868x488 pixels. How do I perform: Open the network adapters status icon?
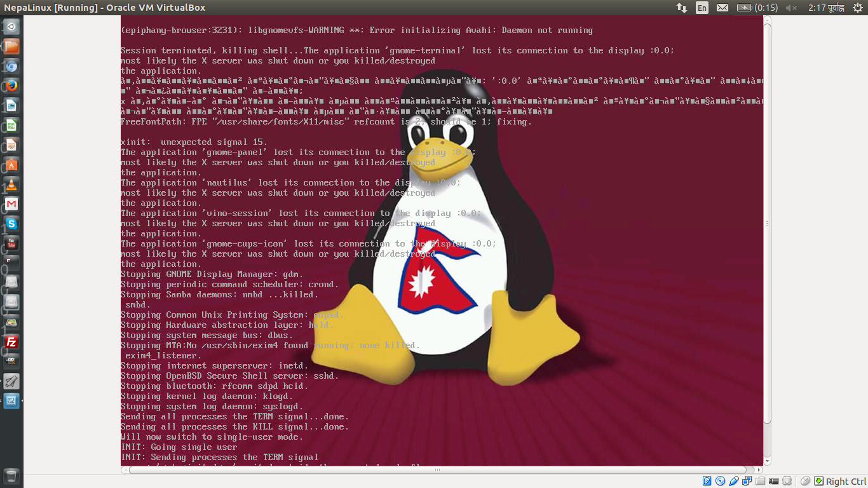[x=747, y=481]
